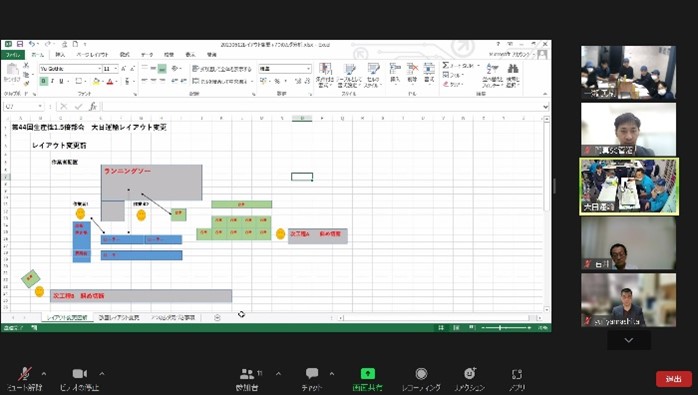Expand video options arrow beside camera

click(x=101, y=373)
